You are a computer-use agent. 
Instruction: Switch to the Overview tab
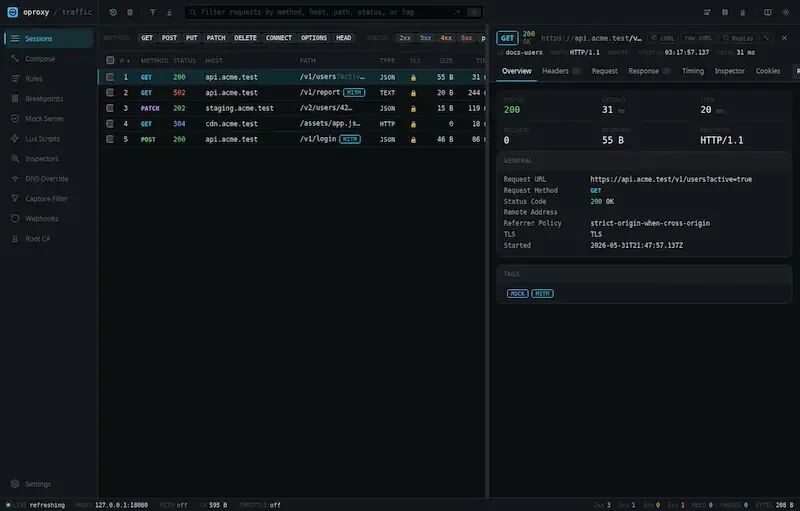pyautogui.click(x=516, y=71)
